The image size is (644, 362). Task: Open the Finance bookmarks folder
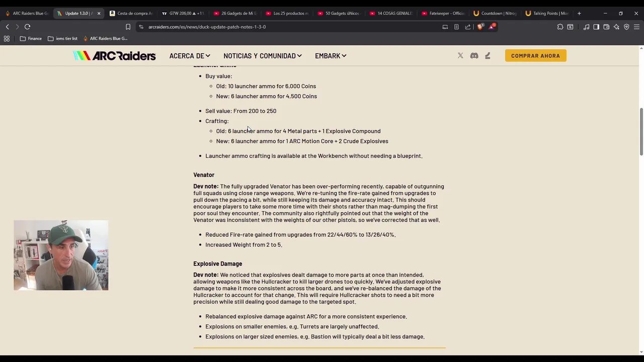31,38
